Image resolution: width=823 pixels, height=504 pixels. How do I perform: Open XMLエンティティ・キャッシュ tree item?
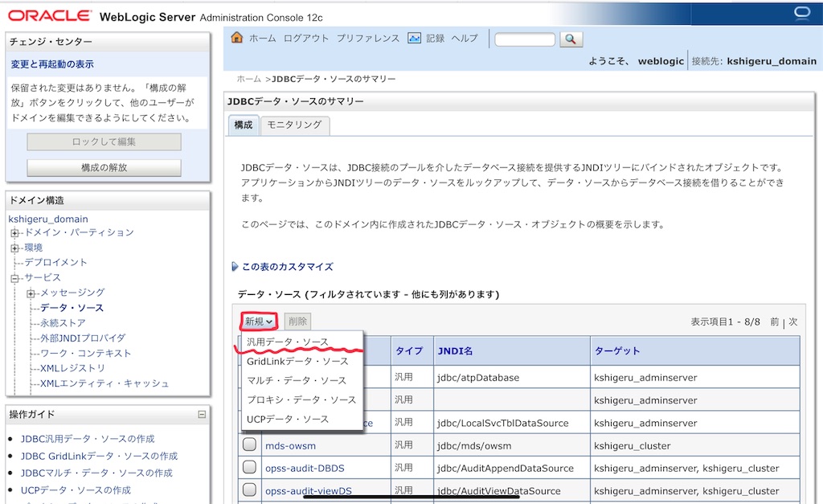(x=104, y=383)
